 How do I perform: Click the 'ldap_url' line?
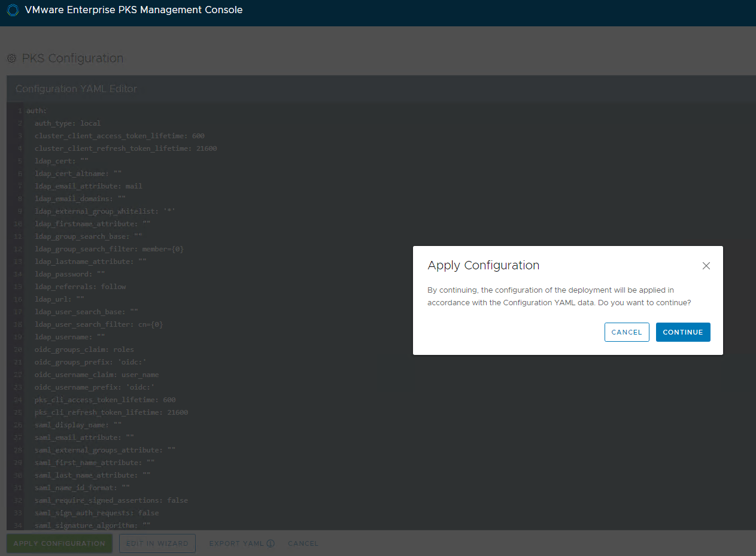tap(60, 299)
